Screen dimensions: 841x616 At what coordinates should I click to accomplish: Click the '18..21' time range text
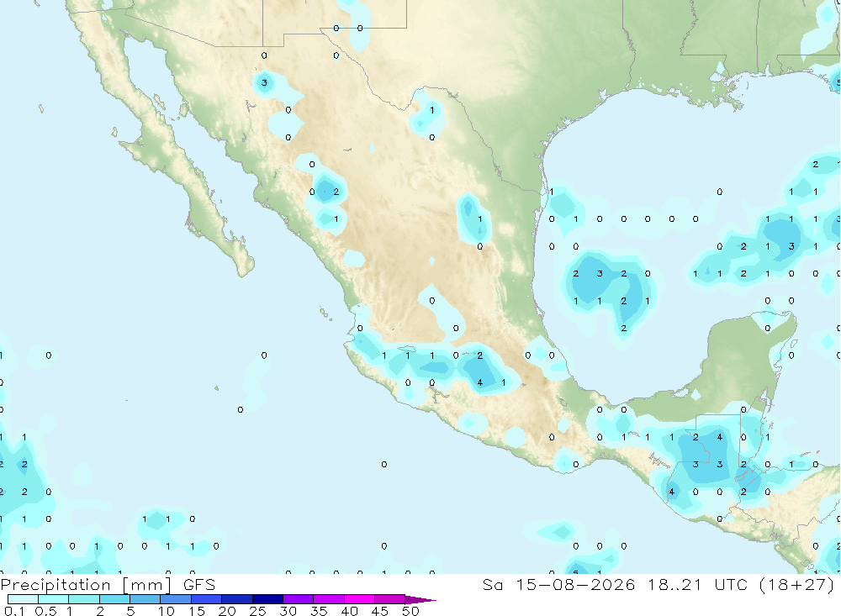click(674, 584)
